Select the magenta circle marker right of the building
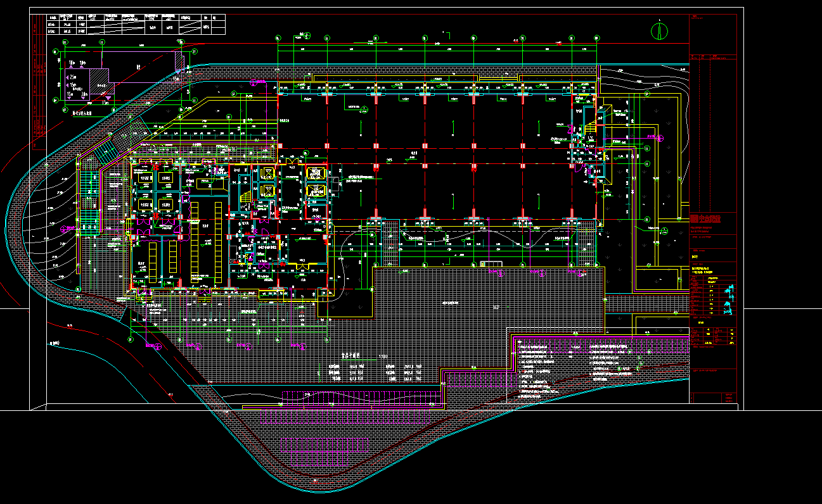Image resolution: width=822 pixels, height=504 pixels. tap(660, 137)
